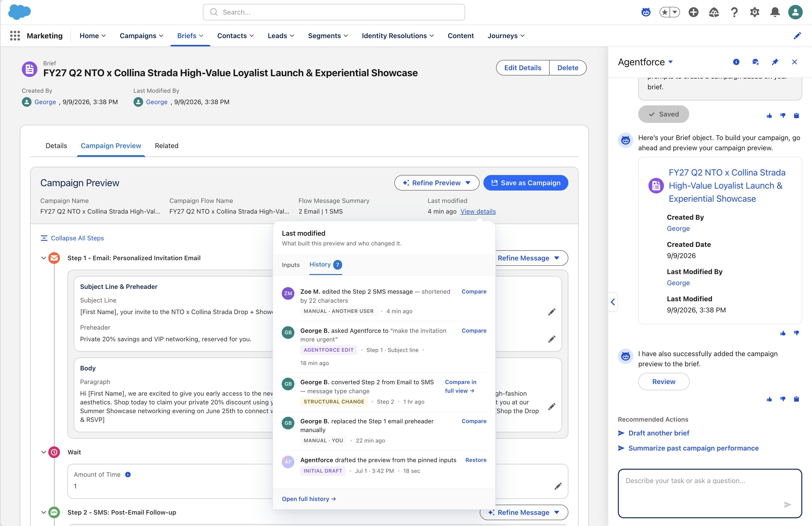
Task: Expand the Briefs nav dropdown
Action: point(201,36)
